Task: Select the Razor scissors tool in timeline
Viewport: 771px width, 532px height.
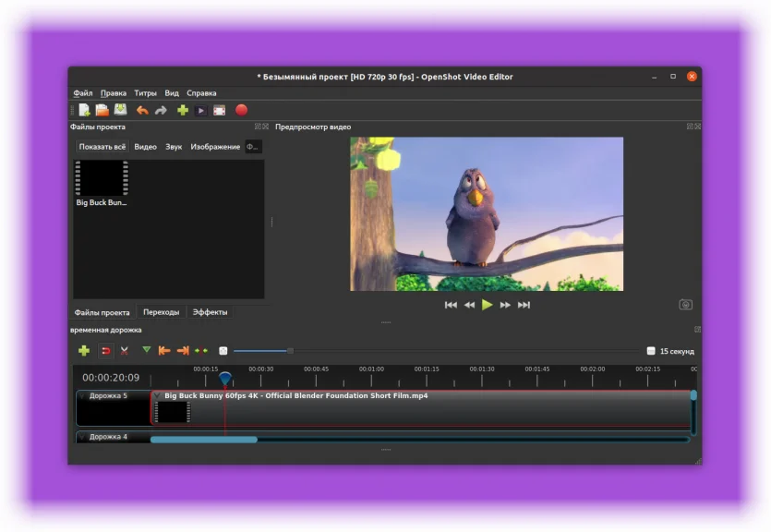Action: click(124, 351)
